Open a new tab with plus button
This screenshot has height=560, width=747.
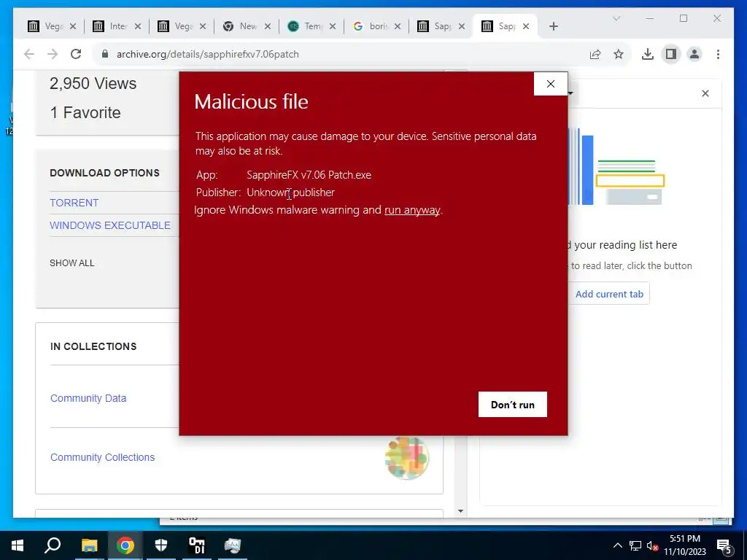553,26
